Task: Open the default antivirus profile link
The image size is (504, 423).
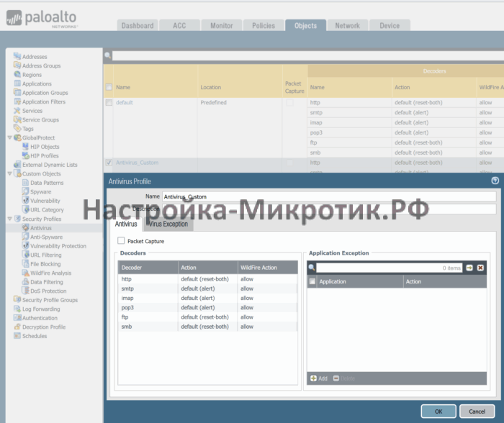Action: [125, 102]
